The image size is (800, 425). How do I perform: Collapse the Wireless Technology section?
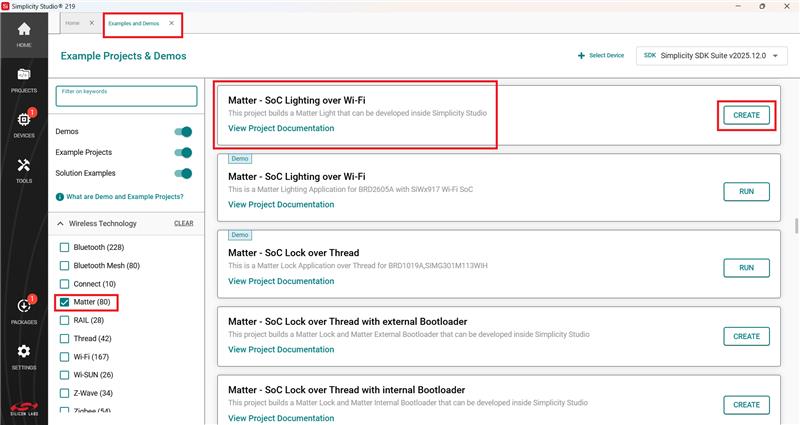[60, 223]
